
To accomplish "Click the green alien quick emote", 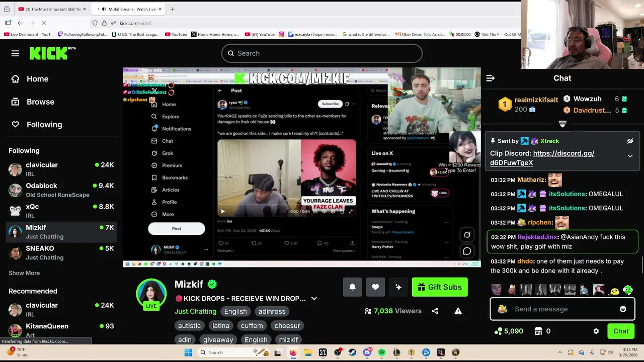I will click(628, 290).
